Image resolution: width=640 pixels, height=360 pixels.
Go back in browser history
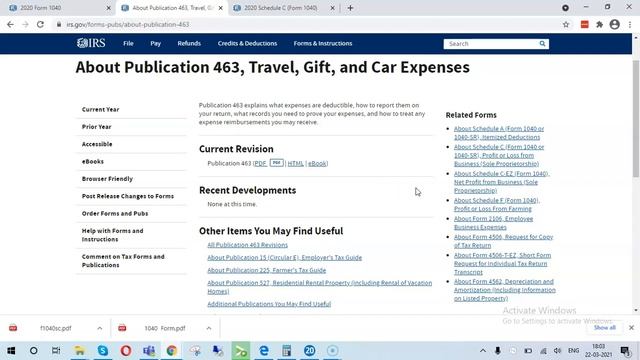point(10,24)
